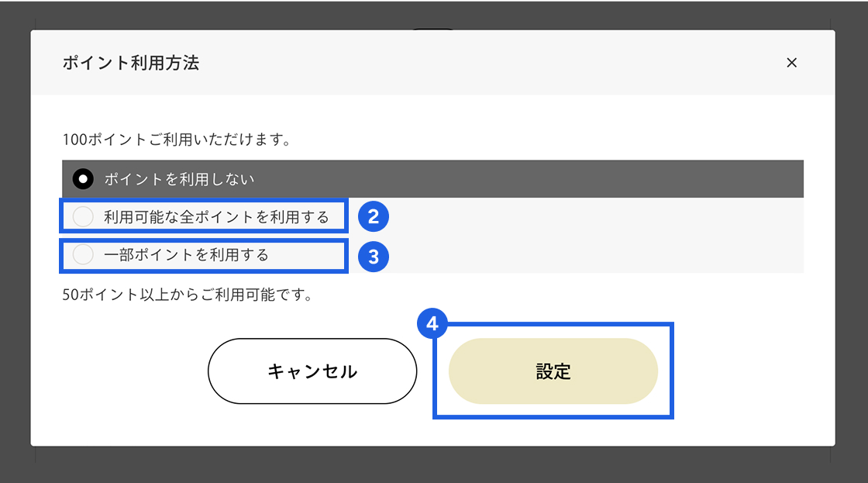Click the blue number 3 badge
Image resolution: width=868 pixels, height=483 pixels.
[x=373, y=257]
